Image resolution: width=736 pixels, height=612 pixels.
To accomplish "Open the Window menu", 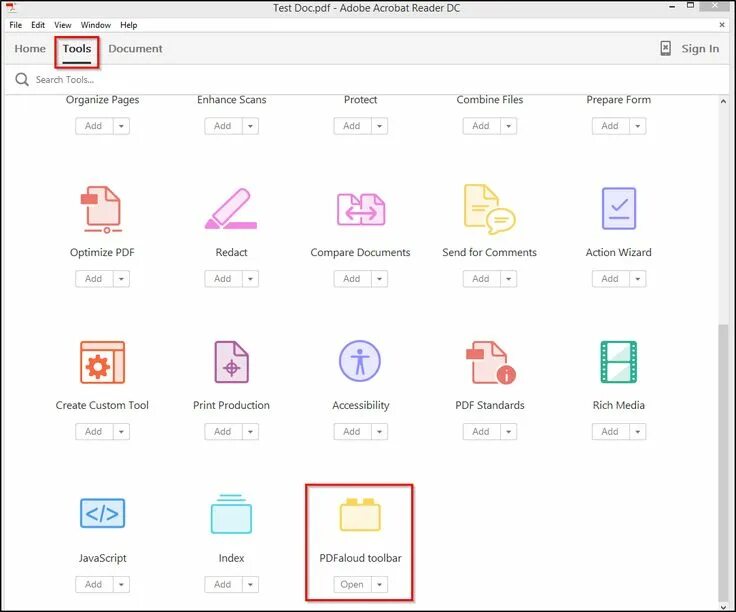I will [x=96, y=25].
